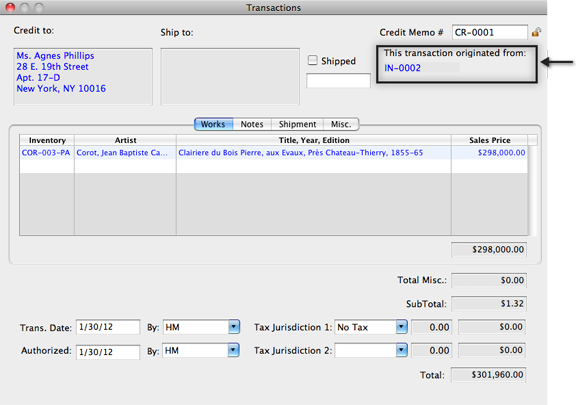The height and width of the screenshot is (405, 576).
Task: Click the Sales Price column header
Action: pos(489,140)
